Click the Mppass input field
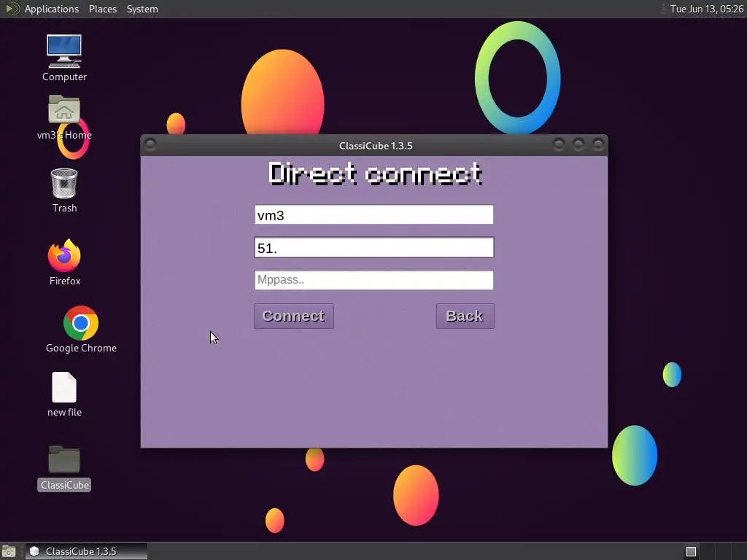Screen dimensions: 747x560 (x=374, y=280)
